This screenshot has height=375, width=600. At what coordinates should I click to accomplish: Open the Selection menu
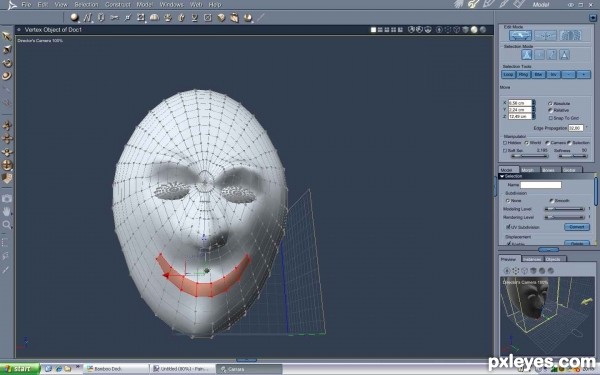(86, 5)
